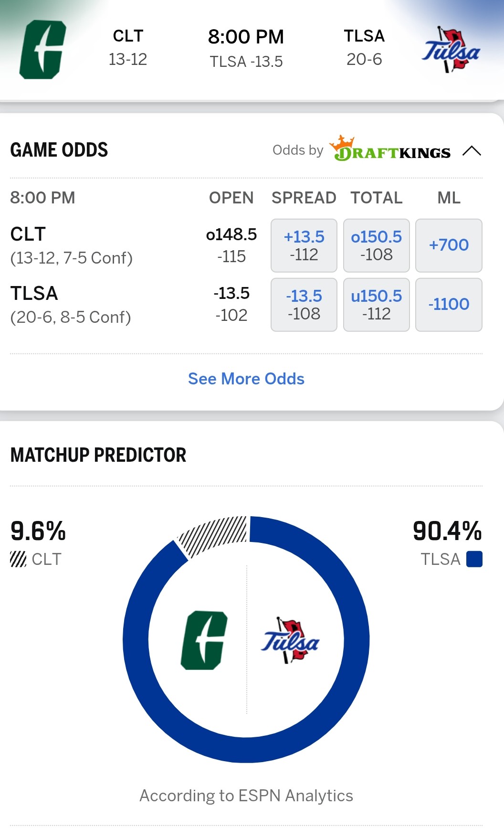Tap the Charlotte logo in the header

pos(42,50)
